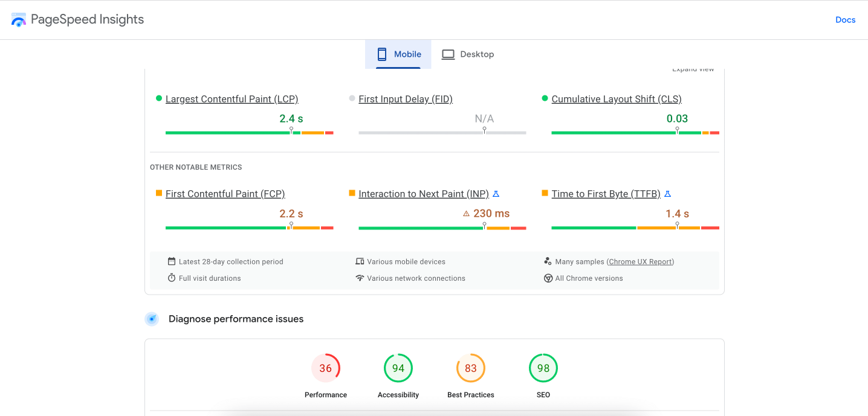Click the CLS value 0.03
Screen dimensions: 868x416
[678, 119]
